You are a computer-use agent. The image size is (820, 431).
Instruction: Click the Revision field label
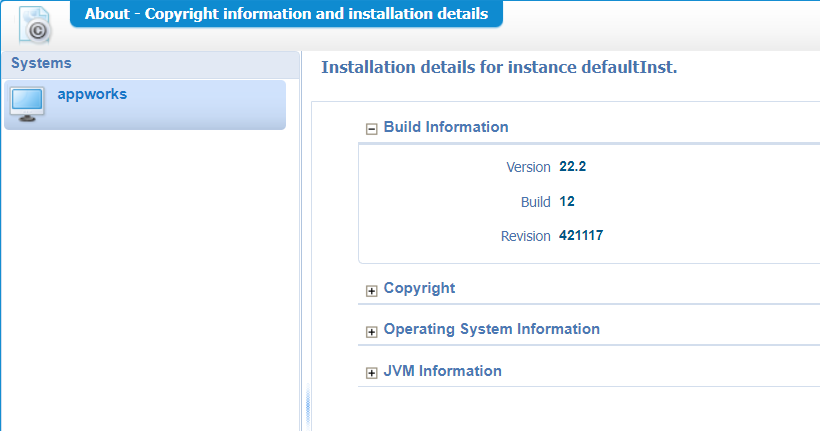click(x=525, y=236)
